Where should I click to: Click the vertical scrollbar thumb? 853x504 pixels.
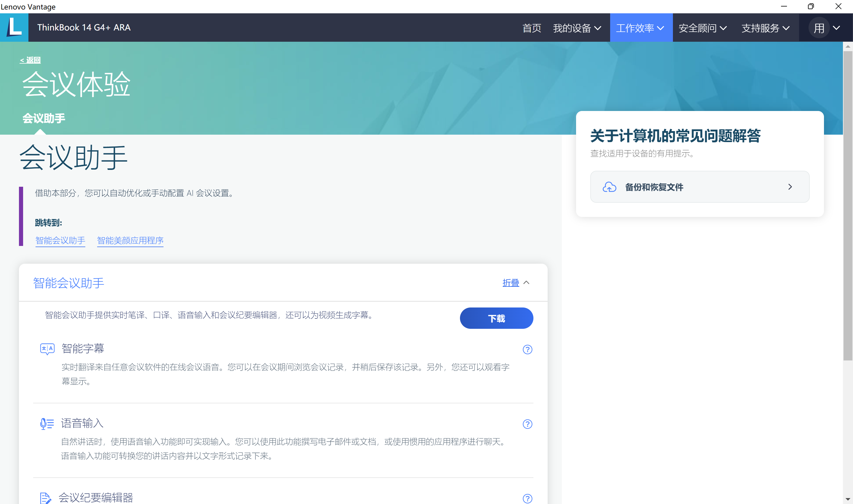[x=848, y=205]
